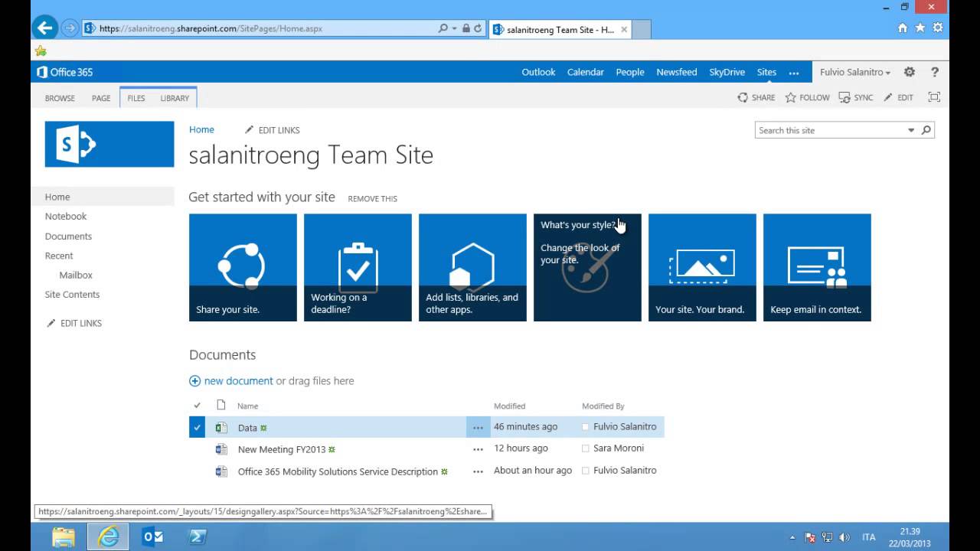980x551 pixels.
Task: Click the EDIT page button
Action: click(899, 97)
